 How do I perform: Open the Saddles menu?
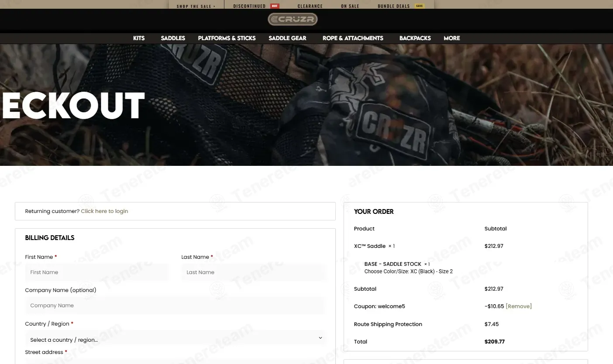tap(173, 38)
